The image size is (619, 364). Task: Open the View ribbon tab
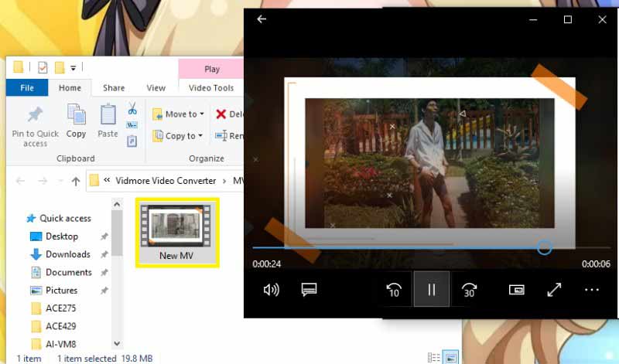[x=156, y=88]
